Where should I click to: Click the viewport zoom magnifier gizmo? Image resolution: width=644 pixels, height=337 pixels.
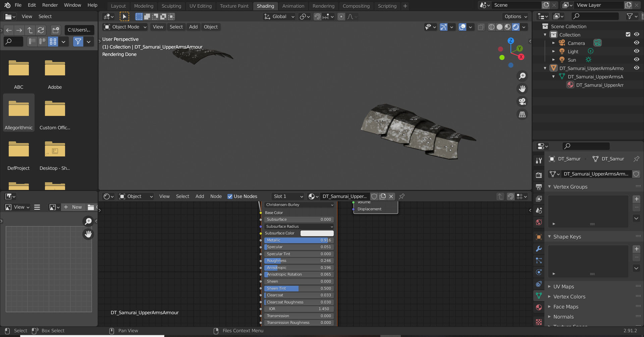click(522, 76)
